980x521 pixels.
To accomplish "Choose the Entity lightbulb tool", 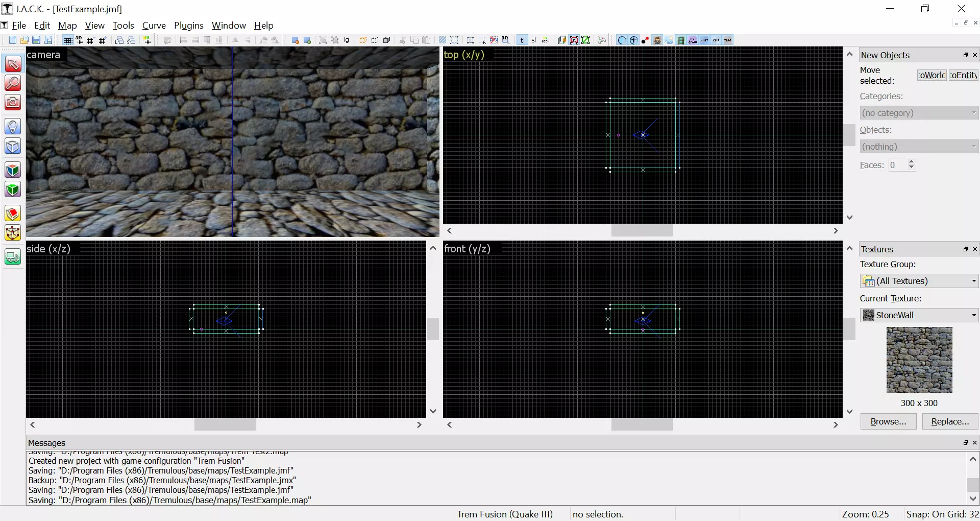I will point(13,126).
